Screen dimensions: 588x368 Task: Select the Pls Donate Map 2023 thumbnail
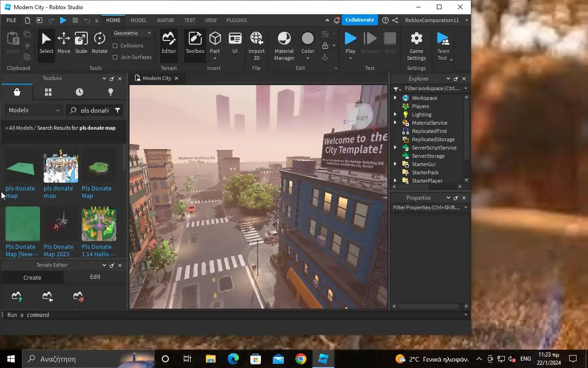tap(61, 224)
